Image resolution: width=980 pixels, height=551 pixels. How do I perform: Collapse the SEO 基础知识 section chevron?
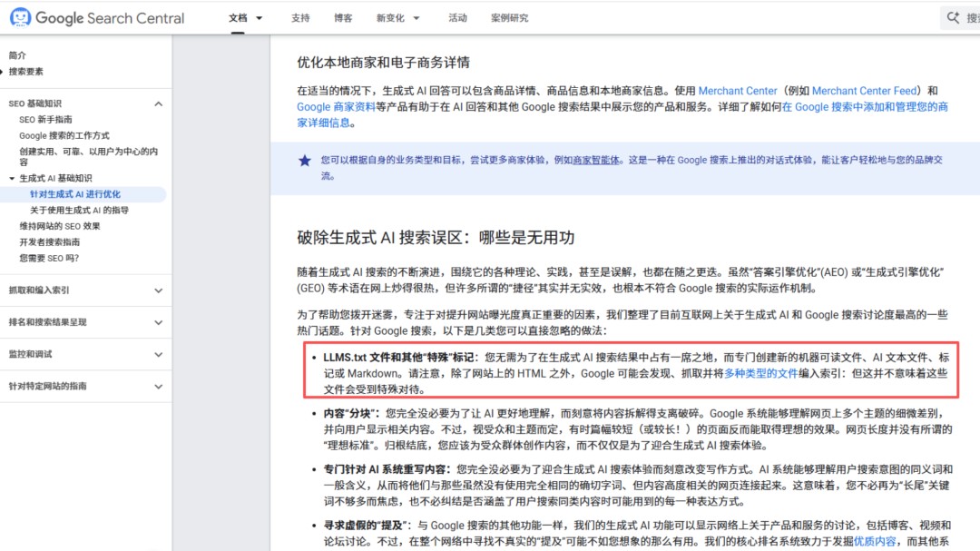(x=158, y=103)
